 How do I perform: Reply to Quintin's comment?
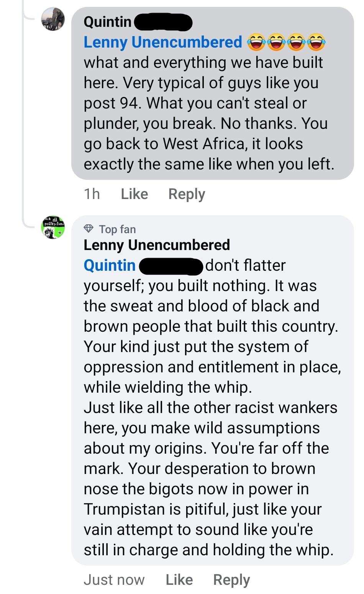187,194
